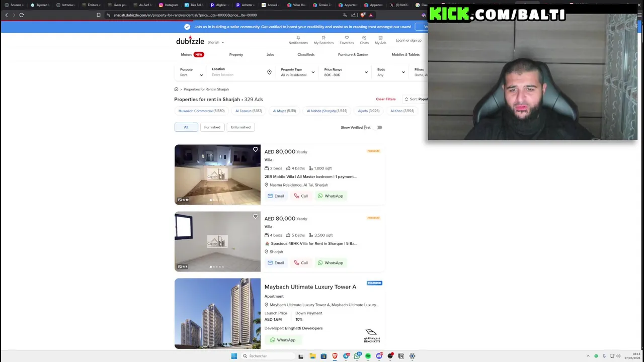Open Spotify from the taskbar
The image size is (644, 362).
(368, 356)
